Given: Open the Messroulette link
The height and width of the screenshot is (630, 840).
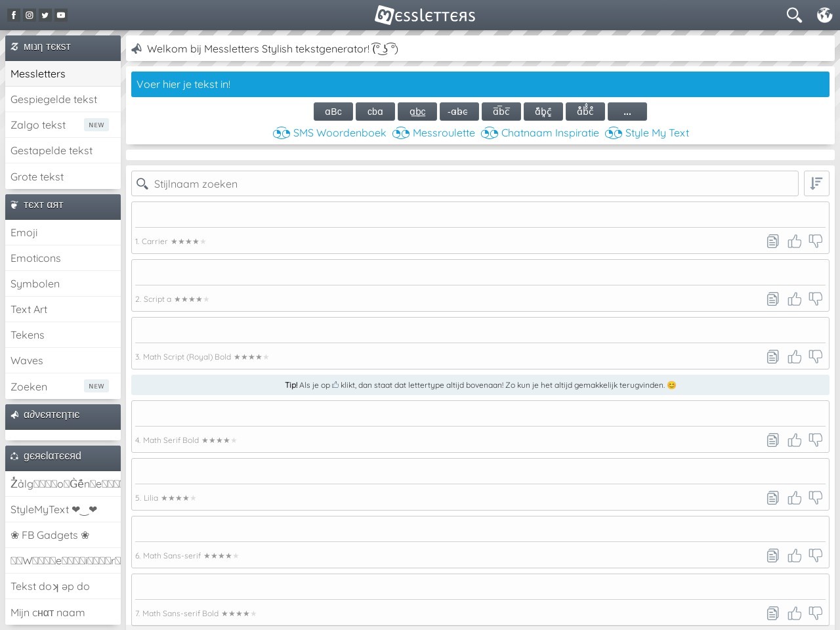Looking at the screenshot, I should tap(434, 133).
